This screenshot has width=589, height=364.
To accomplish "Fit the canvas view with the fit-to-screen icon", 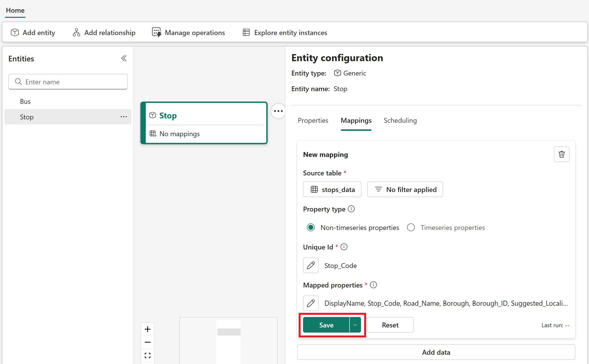I will click(x=147, y=355).
